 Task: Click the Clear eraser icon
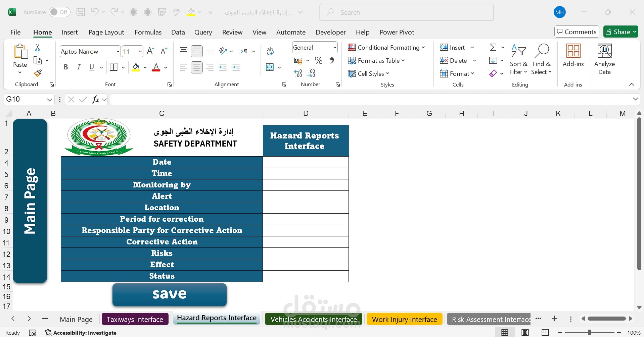click(493, 73)
